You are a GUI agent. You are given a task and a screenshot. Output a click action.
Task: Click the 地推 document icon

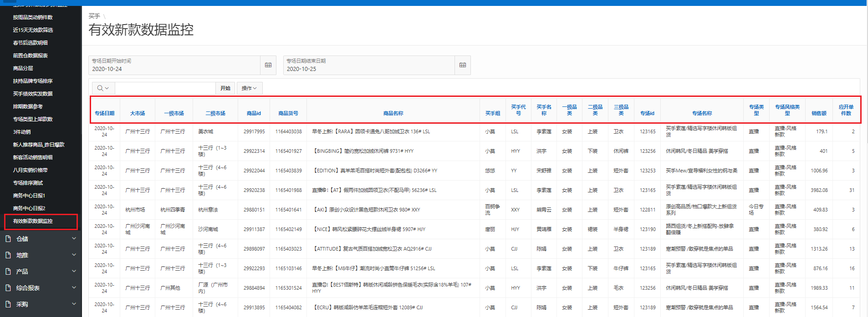(x=8, y=255)
